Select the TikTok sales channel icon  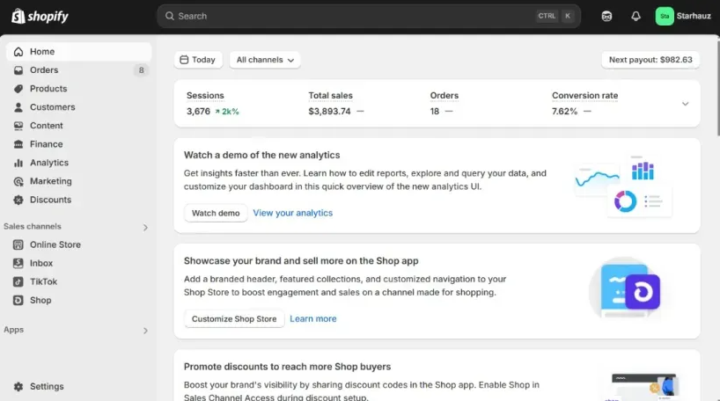pyautogui.click(x=18, y=282)
